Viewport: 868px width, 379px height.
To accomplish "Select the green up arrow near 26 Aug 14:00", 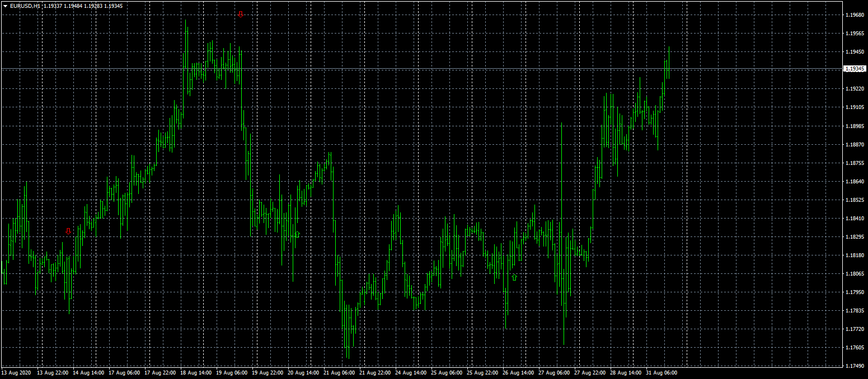I will tap(514, 277).
